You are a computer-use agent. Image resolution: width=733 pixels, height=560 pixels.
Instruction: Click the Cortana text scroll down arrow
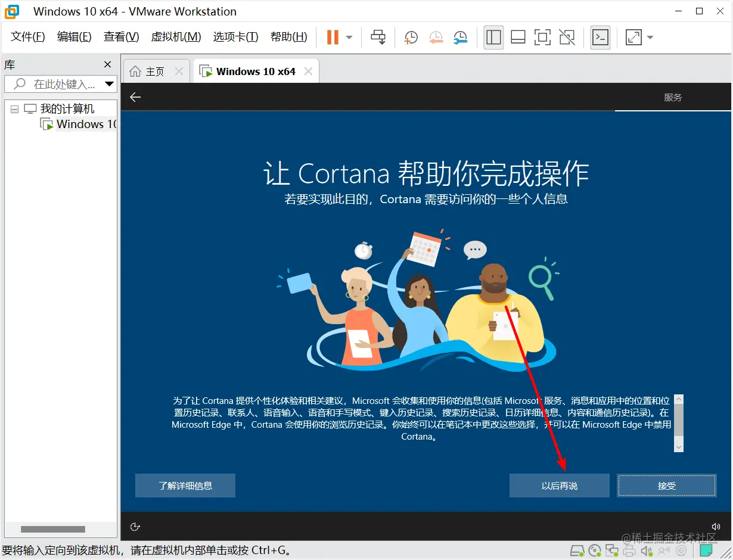coord(679,446)
